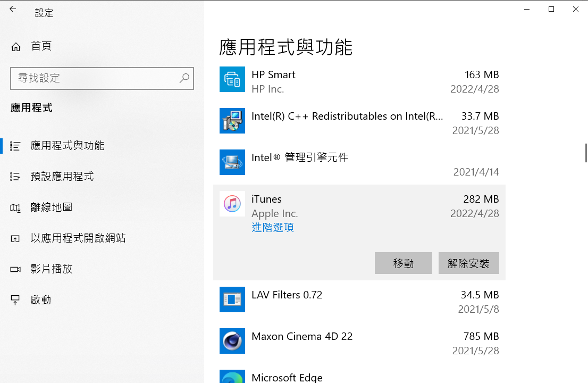Click the Apple Inc. publisher text
588x383 pixels.
(275, 213)
